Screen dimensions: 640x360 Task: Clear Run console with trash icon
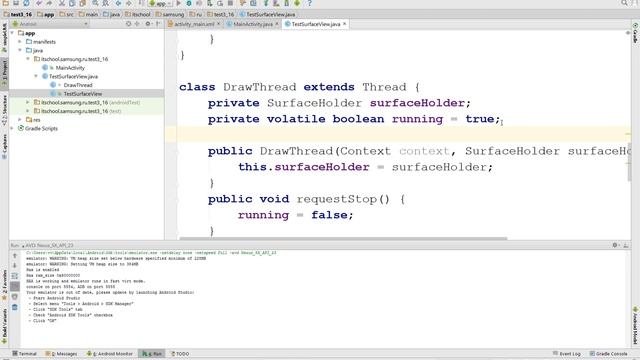click(15, 307)
